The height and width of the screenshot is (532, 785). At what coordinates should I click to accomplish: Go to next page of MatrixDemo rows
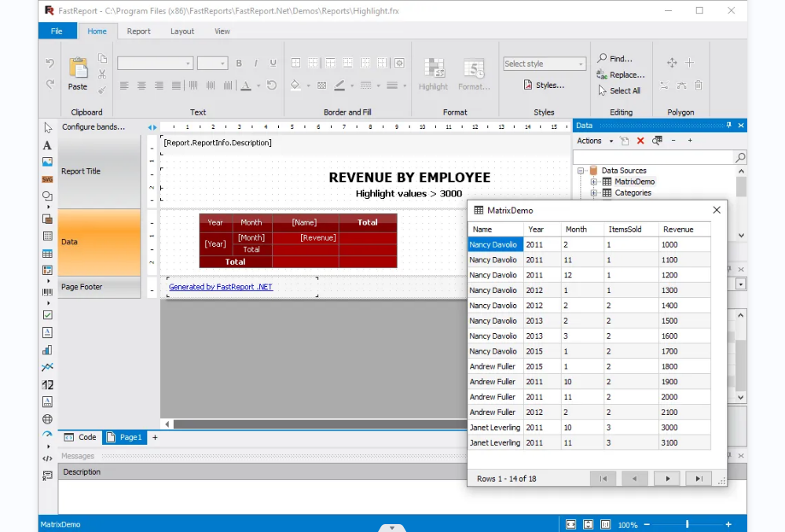(x=667, y=479)
